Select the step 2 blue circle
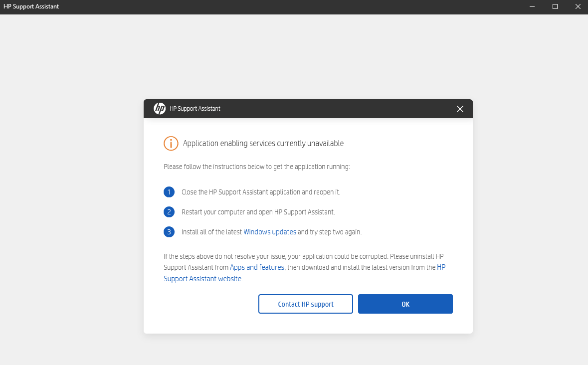Image resolution: width=588 pixels, height=365 pixels. (x=169, y=211)
